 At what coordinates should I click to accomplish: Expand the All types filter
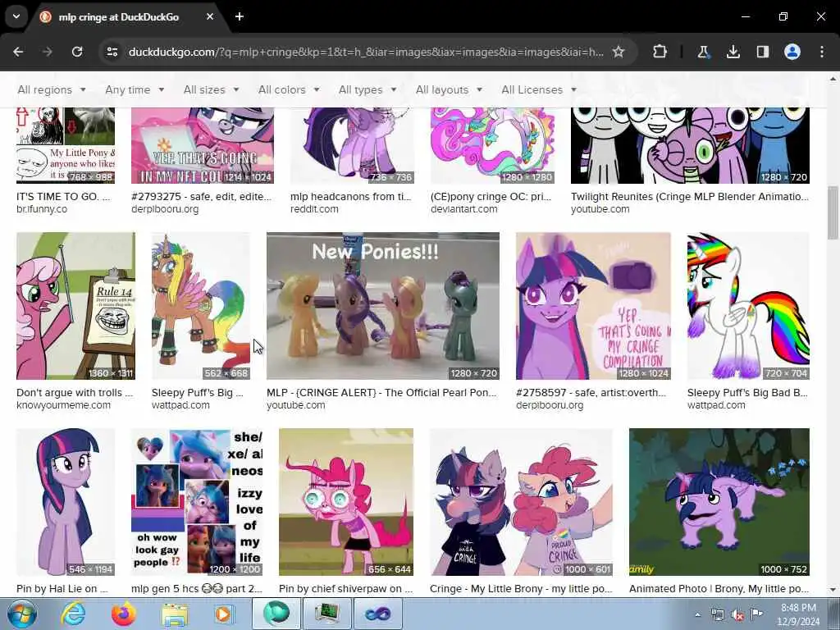point(367,90)
